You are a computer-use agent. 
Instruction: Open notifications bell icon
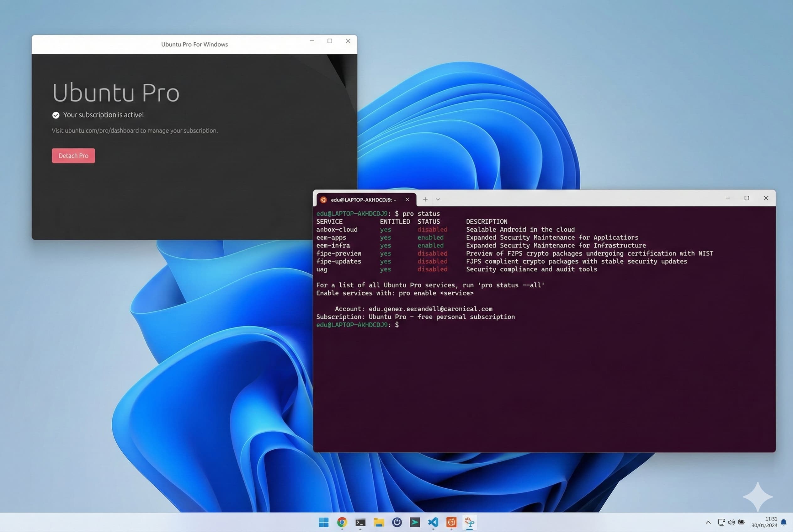tap(784, 523)
